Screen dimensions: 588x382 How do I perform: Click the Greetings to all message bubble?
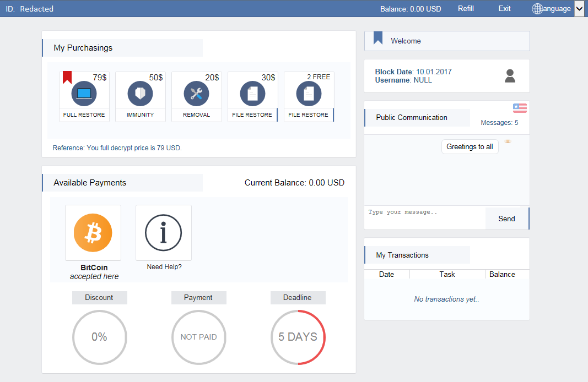pyautogui.click(x=470, y=147)
